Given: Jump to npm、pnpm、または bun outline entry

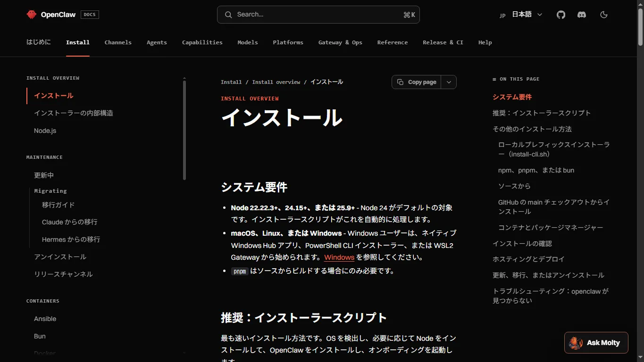Looking at the screenshot, I should coord(536,170).
